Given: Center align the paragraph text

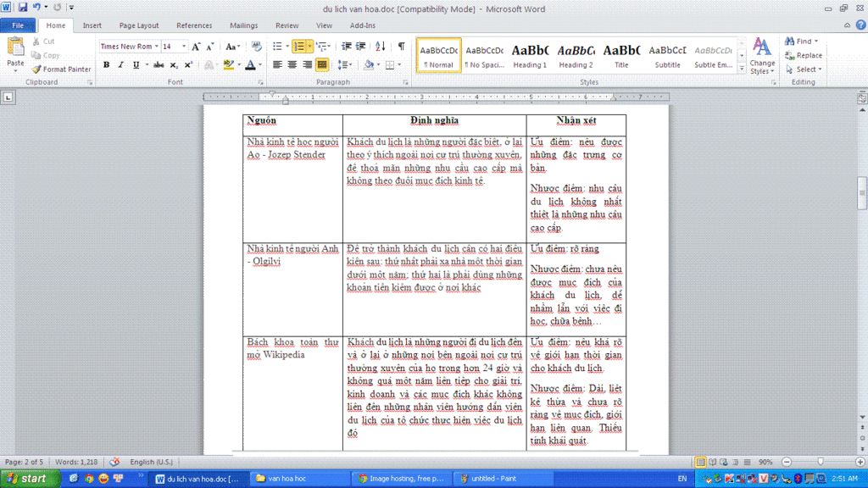Looking at the screenshot, I should pyautogui.click(x=292, y=65).
